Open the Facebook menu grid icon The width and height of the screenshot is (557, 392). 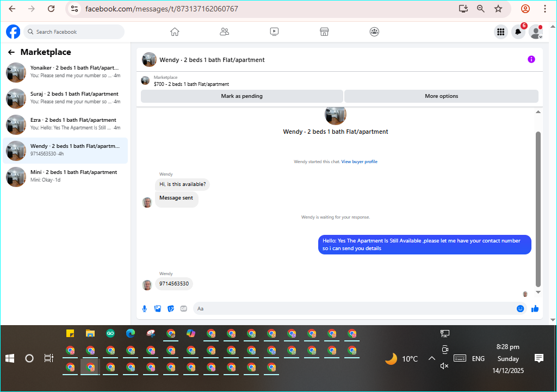click(501, 32)
